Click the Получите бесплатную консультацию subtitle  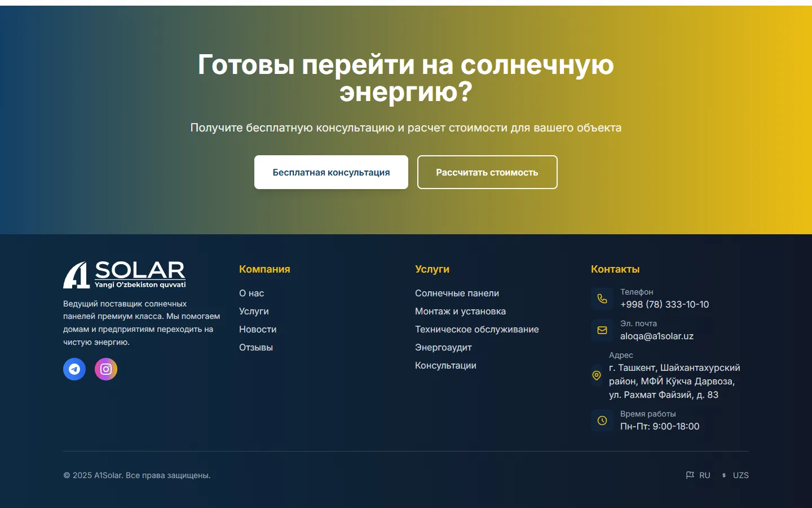(x=406, y=128)
